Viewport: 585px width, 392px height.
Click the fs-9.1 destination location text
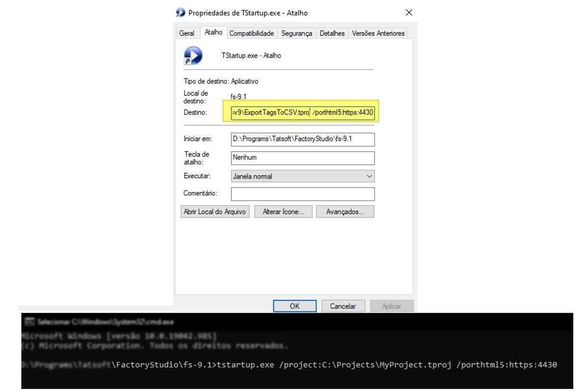tap(238, 97)
